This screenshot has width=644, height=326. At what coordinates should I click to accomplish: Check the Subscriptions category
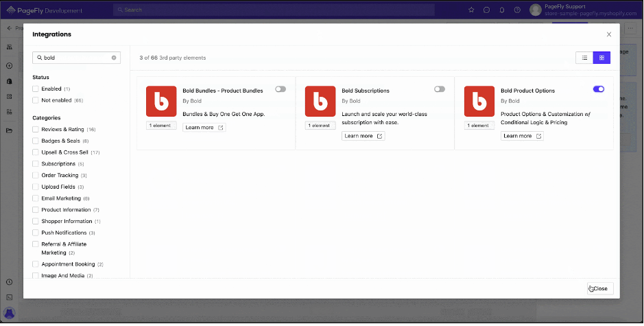point(36,164)
